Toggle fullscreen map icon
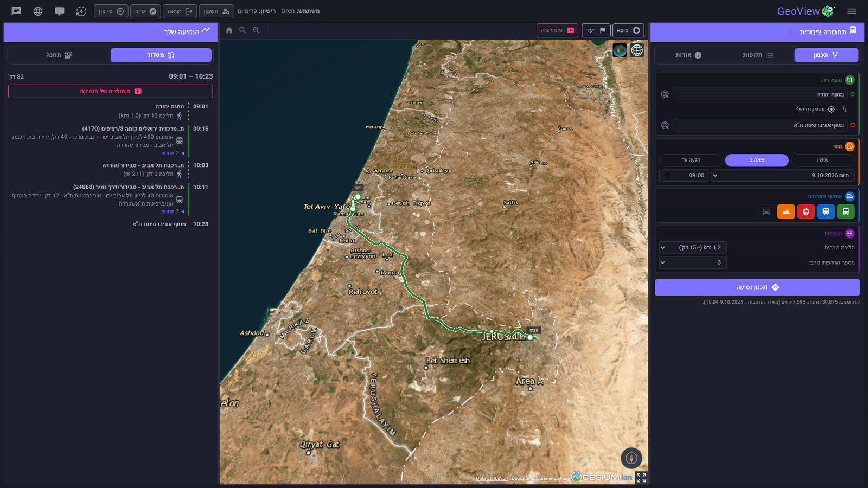The height and width of the screenshot is (488, 868). coord(641,478)
